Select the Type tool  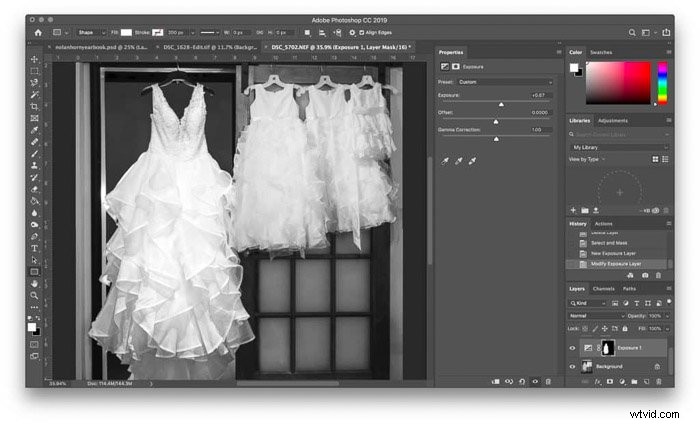(34, 248)
